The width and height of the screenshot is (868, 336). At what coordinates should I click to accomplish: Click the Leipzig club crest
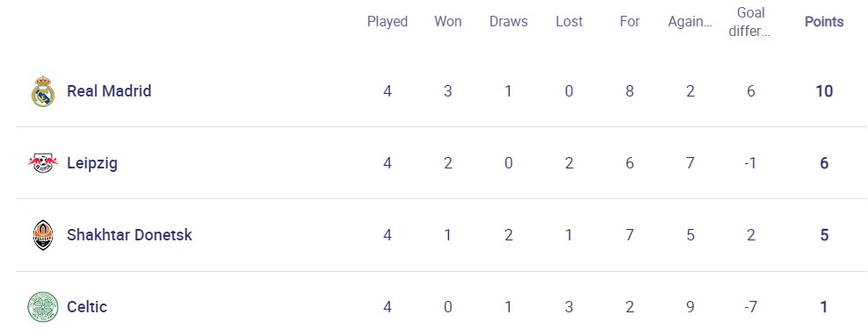tap(43, 163)
